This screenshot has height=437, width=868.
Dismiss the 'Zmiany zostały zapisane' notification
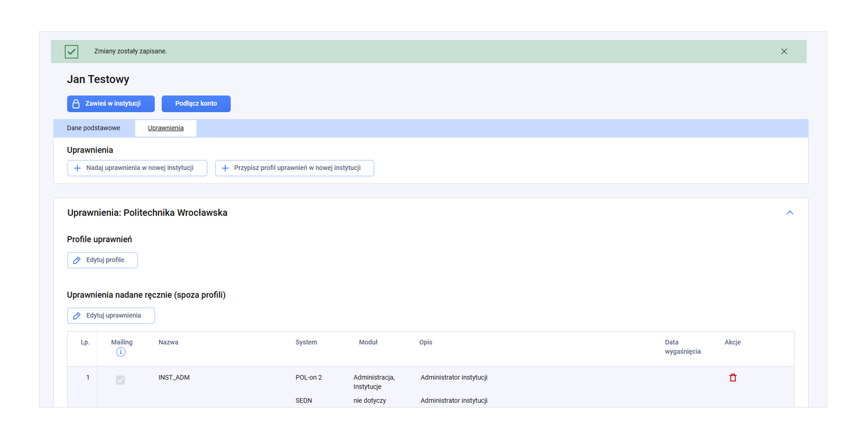point(784,52)
